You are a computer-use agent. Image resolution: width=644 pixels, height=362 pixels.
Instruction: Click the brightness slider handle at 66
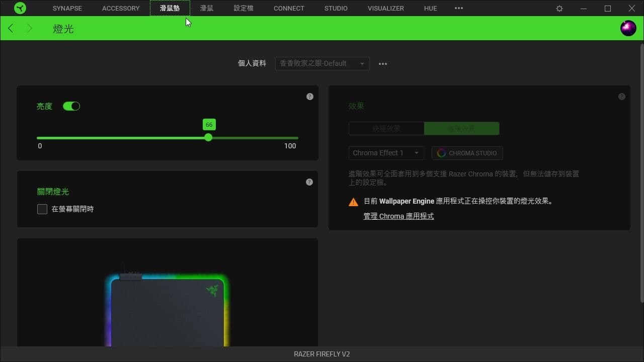[208, 137]
